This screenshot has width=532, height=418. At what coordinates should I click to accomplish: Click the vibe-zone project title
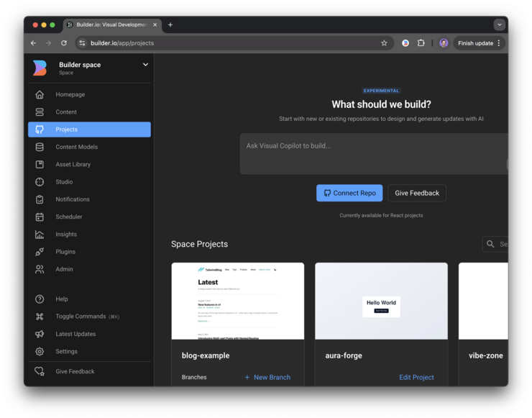(x=486, y=355)
